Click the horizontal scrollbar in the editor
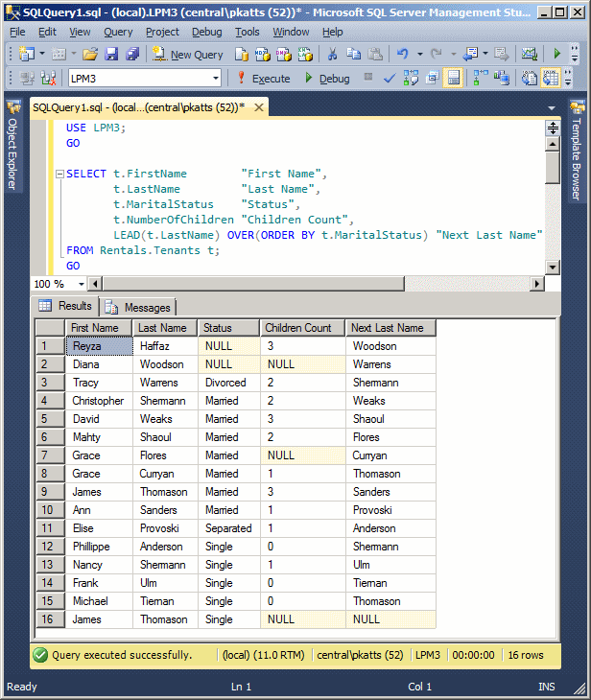 coord(253,284)
